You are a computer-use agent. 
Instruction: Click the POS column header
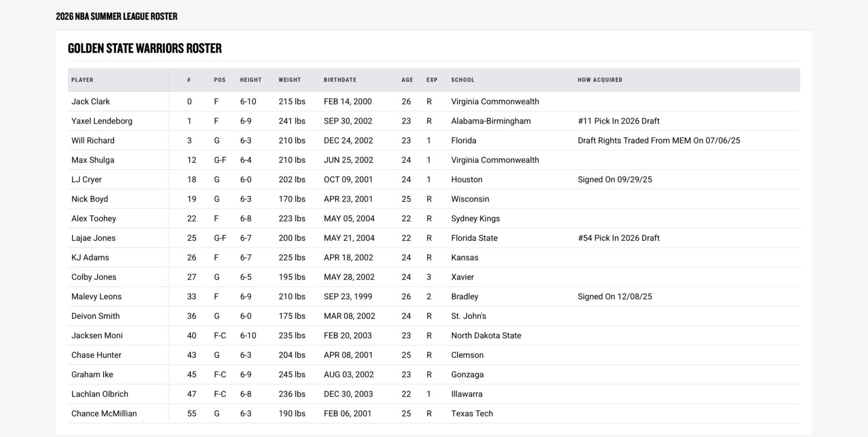(x=220, y=80)
